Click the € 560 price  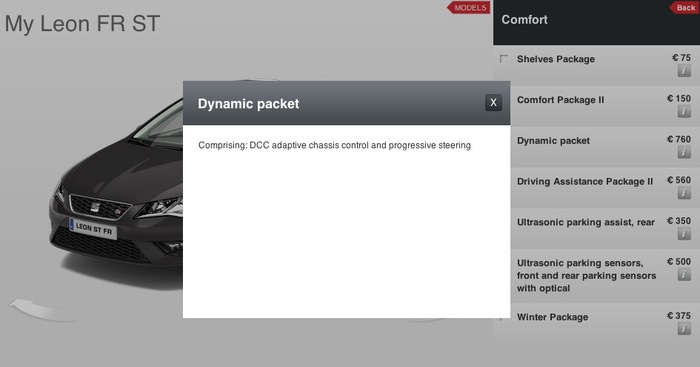(679, 180)
